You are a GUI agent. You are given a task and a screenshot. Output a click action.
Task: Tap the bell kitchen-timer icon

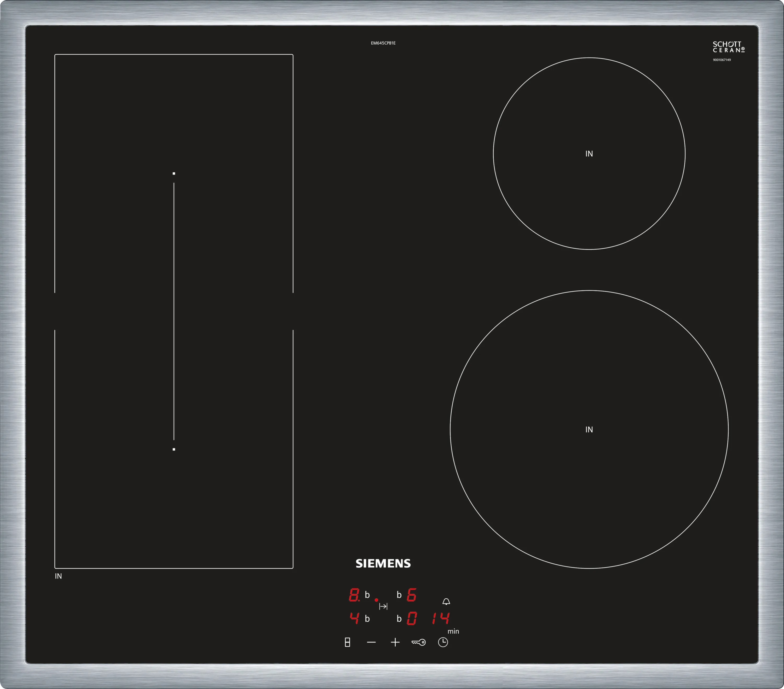(x=446, y=602)
